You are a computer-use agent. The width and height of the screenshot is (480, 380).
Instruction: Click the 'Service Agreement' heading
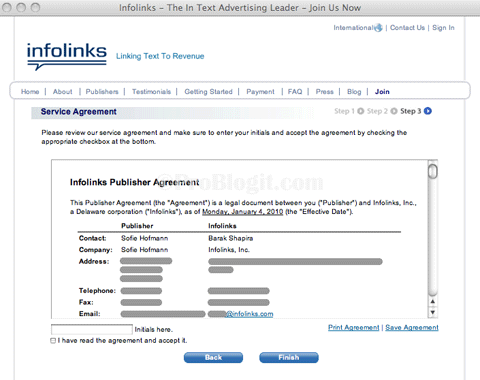(79, 112)
